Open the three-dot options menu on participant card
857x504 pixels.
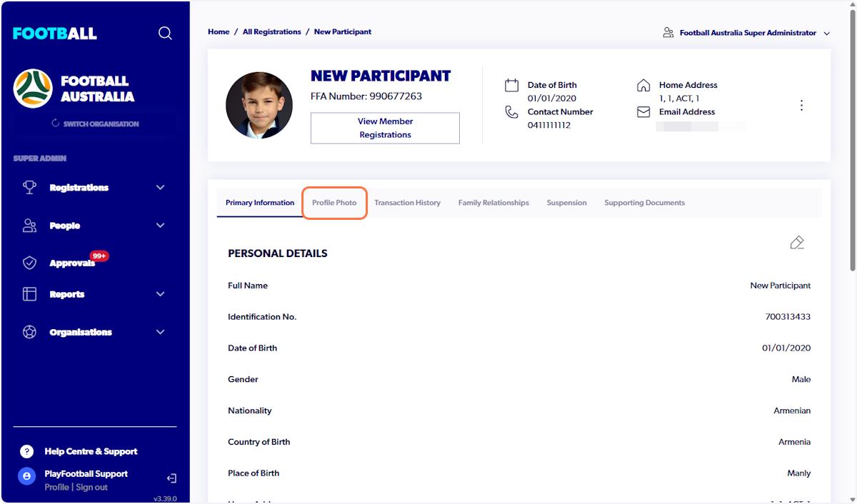coord(801,106)
